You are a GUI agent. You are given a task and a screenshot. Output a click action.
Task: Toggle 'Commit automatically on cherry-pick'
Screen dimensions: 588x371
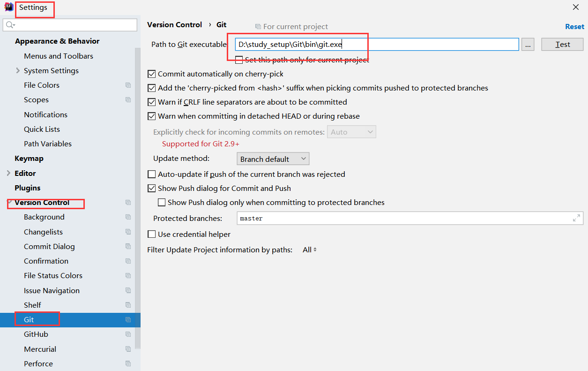coord(151,74)
